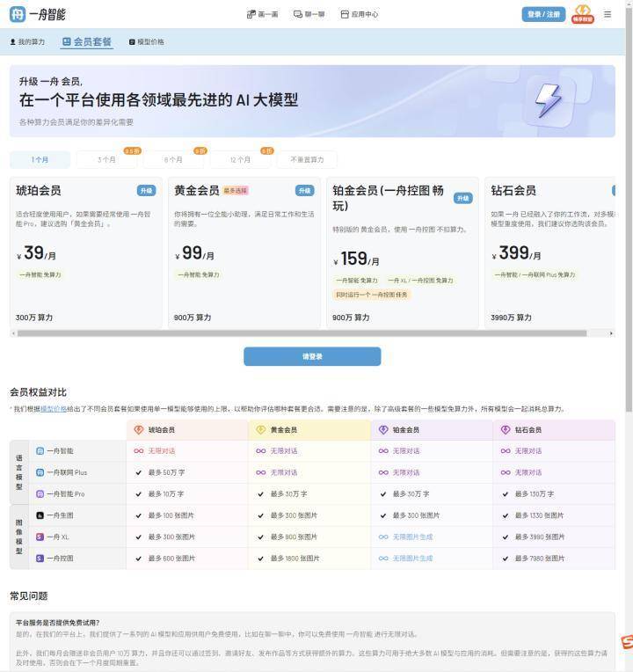This screenshot has height=672, width=633.
Task: Click the ¥159/月 price
Action: pos(356,259)
